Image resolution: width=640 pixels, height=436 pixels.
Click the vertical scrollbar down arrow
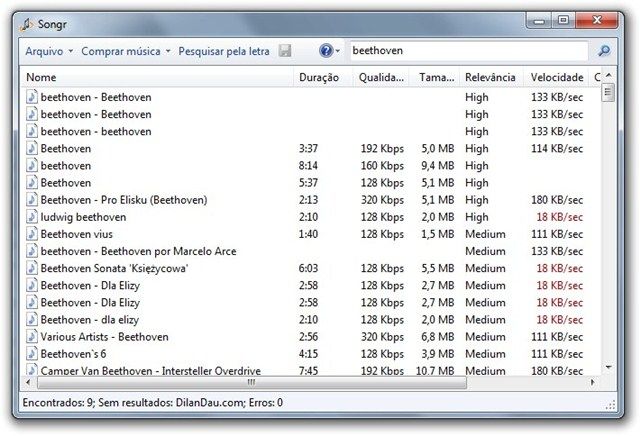coord(608,368)
